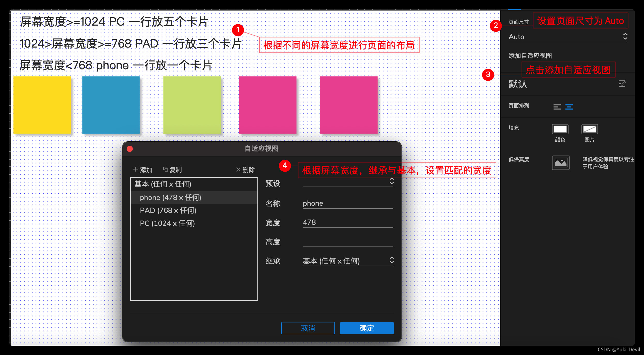Select PC (1024 x 任何) in the list
The height and width of the screenshot is (355, 644).
tap(167, 223)
